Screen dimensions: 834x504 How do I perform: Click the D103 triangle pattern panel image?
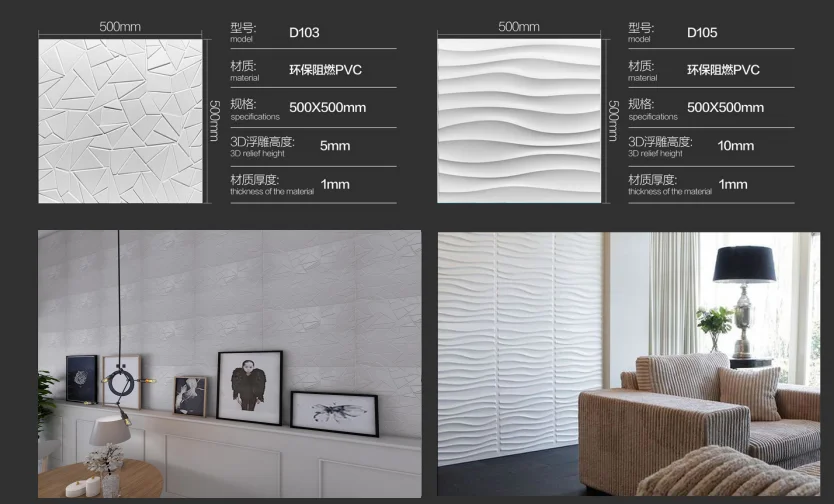click(120, 121)
